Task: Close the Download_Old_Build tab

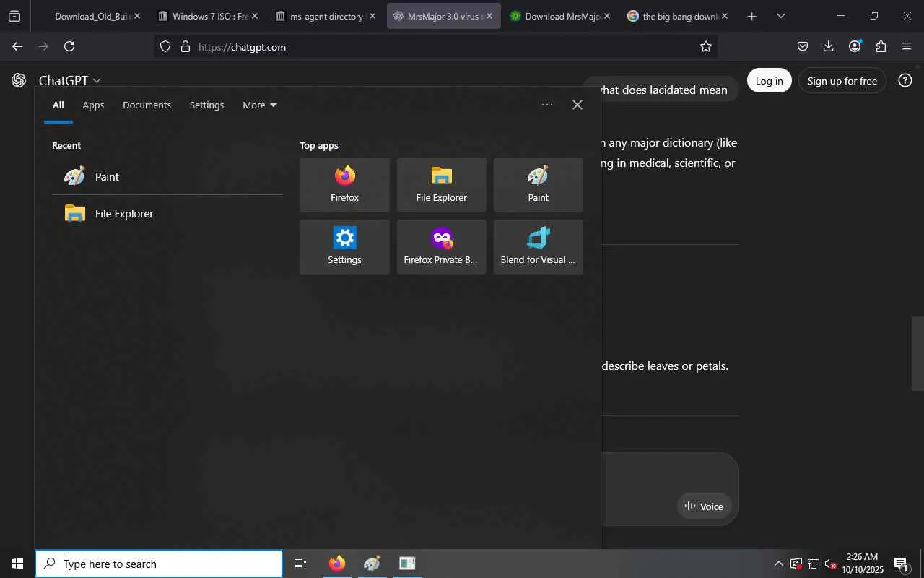Action: pos(136,16)
